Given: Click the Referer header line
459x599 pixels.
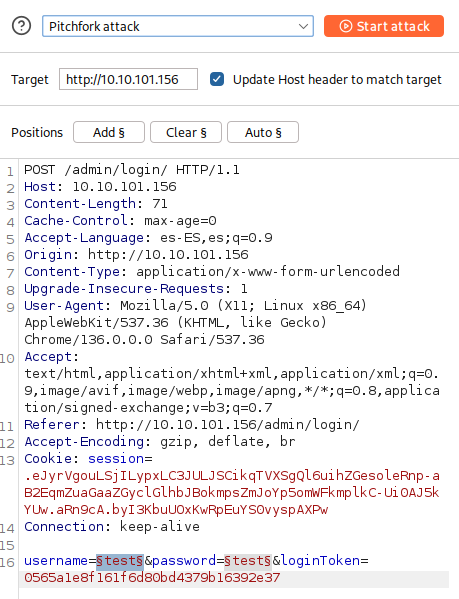Looking at the screenshot, I should coord(192,424).
